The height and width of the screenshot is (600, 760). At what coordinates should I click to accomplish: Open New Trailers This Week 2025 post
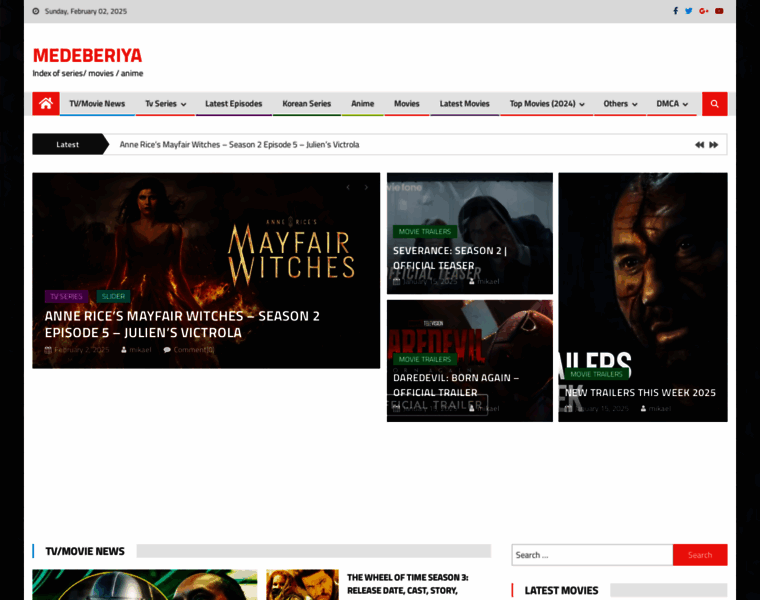(x=640, y=393)
